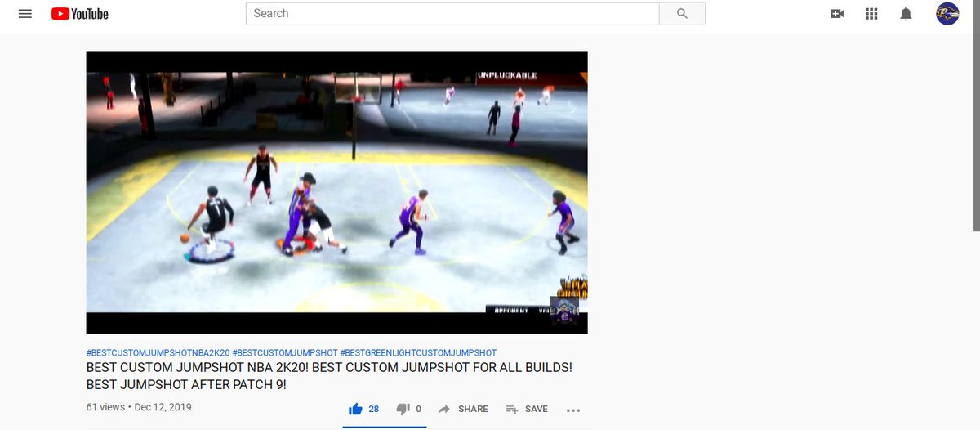Screen dimensions: 980x430
Task: Click the video player to pause
Action: pos(336,192)
